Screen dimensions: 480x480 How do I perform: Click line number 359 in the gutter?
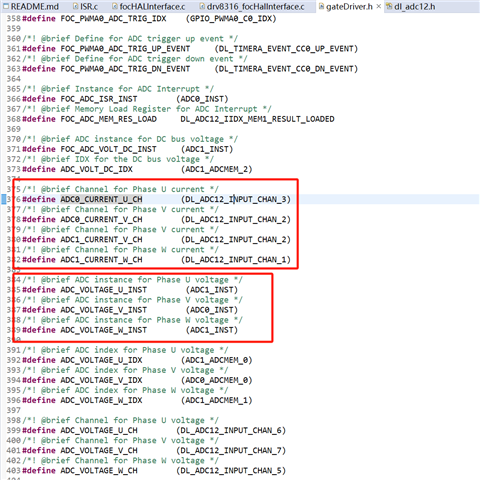[x=14, y=29]
